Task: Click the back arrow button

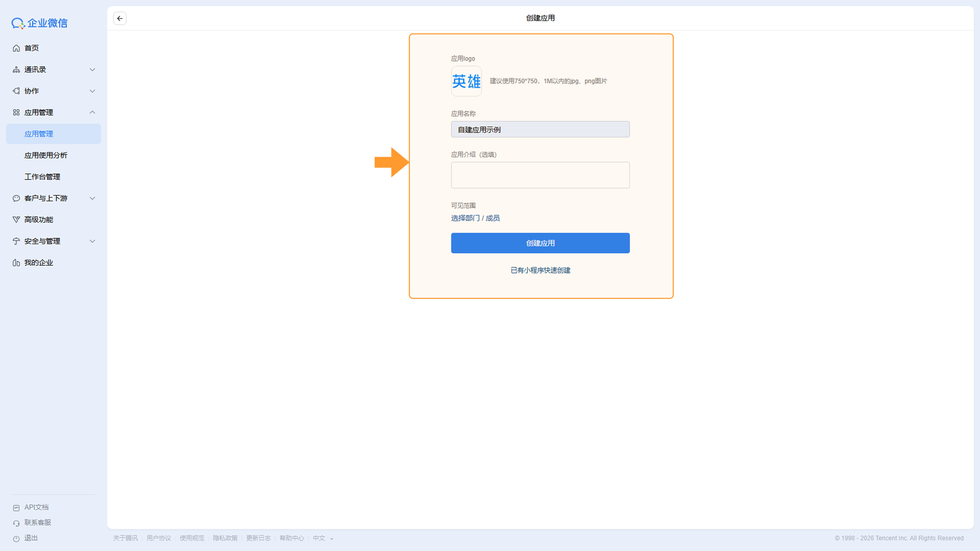Action: point(120,18)
